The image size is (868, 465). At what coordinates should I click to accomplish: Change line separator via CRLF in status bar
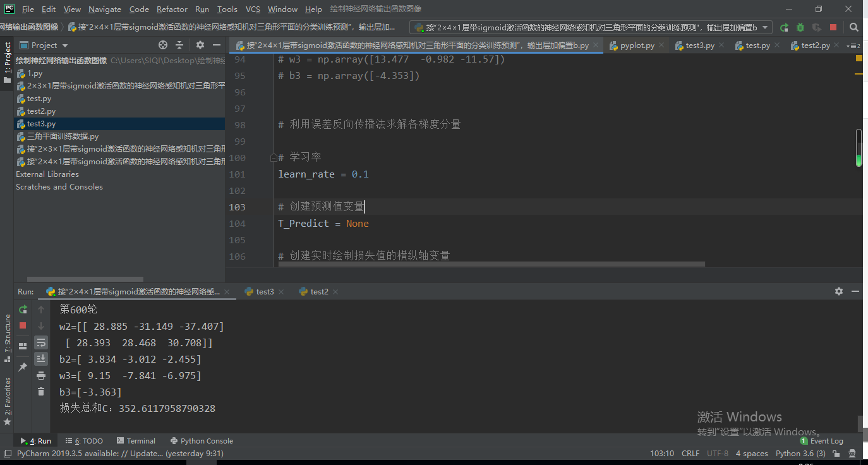[x=690, y=453]
